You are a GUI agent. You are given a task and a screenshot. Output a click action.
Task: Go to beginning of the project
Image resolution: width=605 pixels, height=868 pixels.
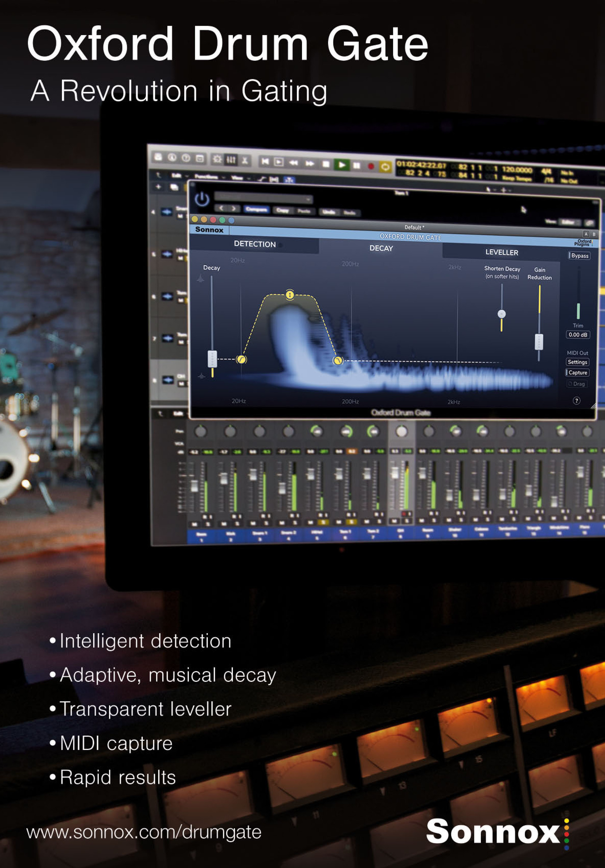point(265,161)
